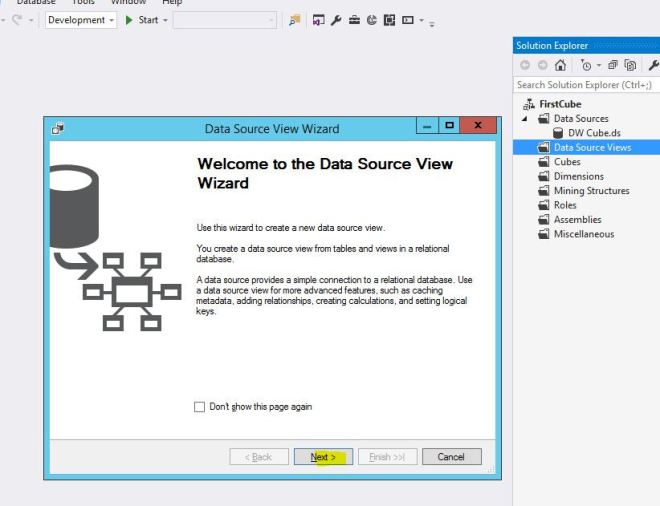
Task: Open the Development configuration dropdown
Action: 111,20
